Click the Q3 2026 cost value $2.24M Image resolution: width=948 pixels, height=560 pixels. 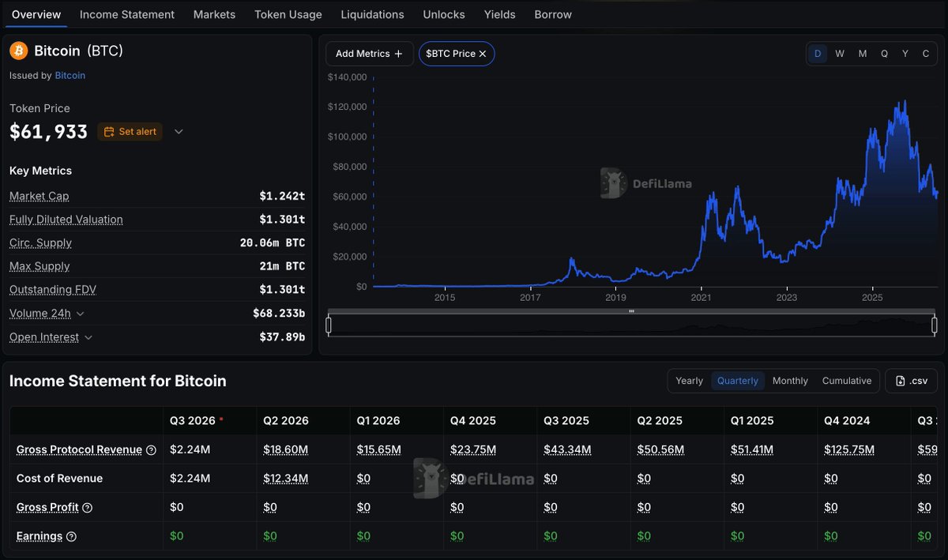tap(190, 479)
